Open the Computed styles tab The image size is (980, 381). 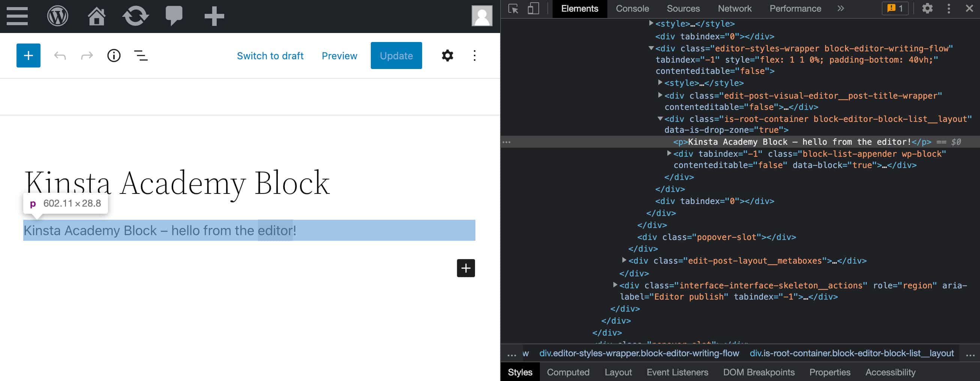568,372
